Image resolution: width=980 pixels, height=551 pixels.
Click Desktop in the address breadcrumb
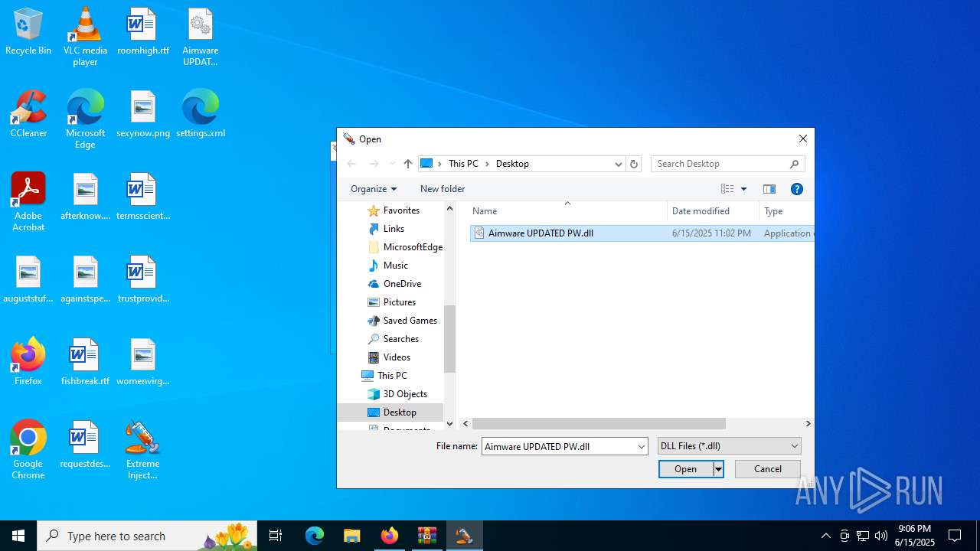tap(512, 164)
